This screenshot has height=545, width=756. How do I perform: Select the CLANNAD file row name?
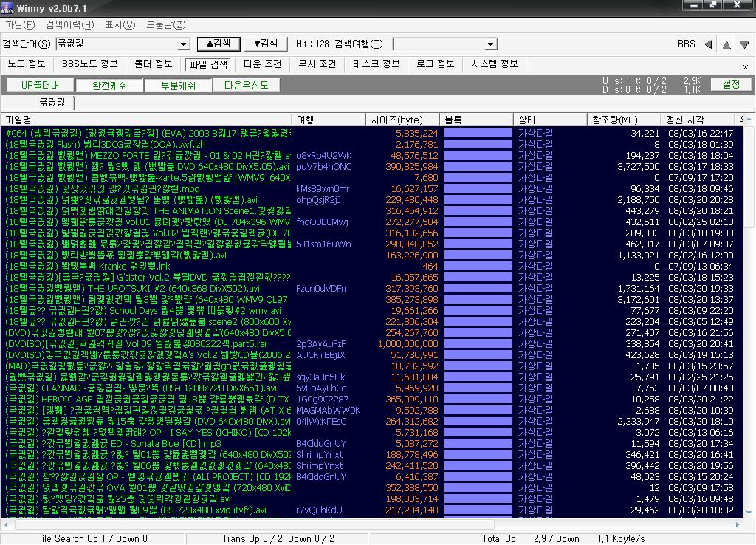pyautogui.click(x=141, y=388)
